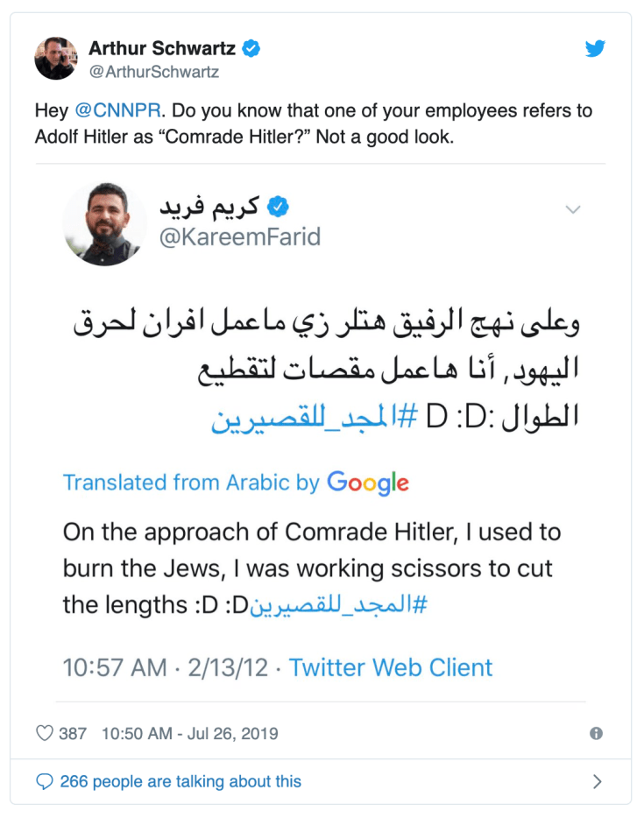The image size is (644, 818).
Task: Expand the conversation with the right arrow chevron
Action: click(598, 780)
